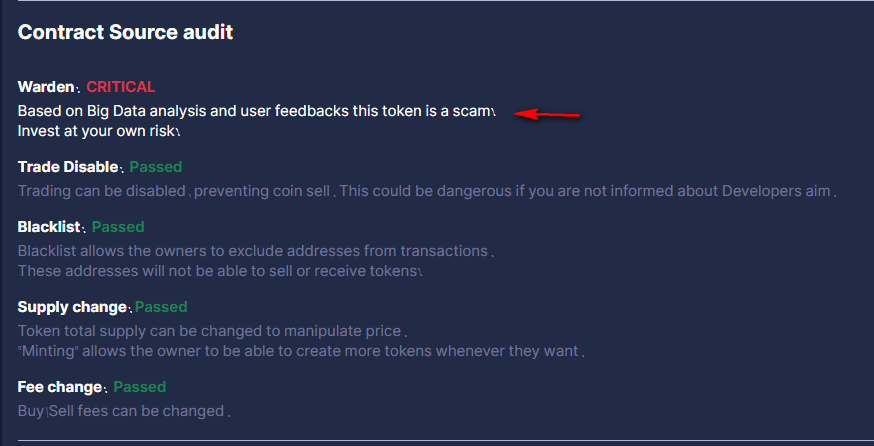The image size is (874, 446).
Task: Click the scam warning sentence
Action: point(255,111)
